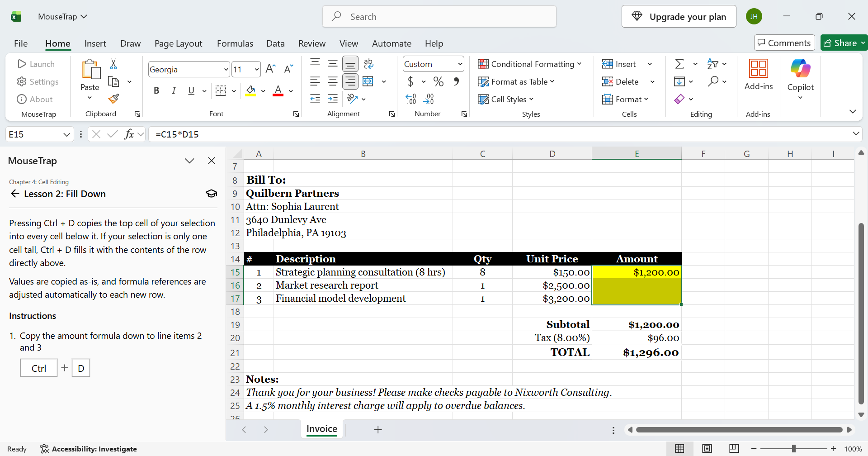Screen dimensions: 868x456
Task: Click the Wrap Text icon
Action: pyautogui.click(x=368, y=64)
